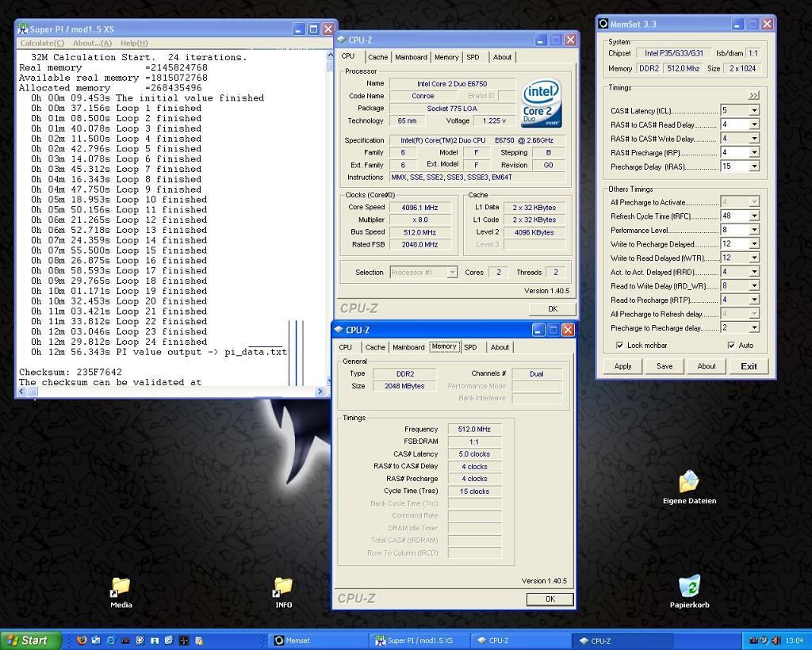Click the volume speaker tray icon
This screenshot has width=812, height=650.
coord(776,640)
